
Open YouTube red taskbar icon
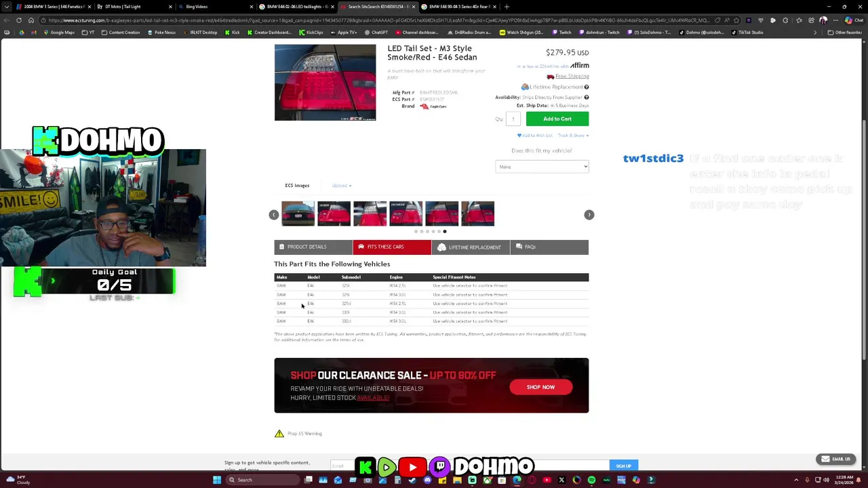click(547, 480)
